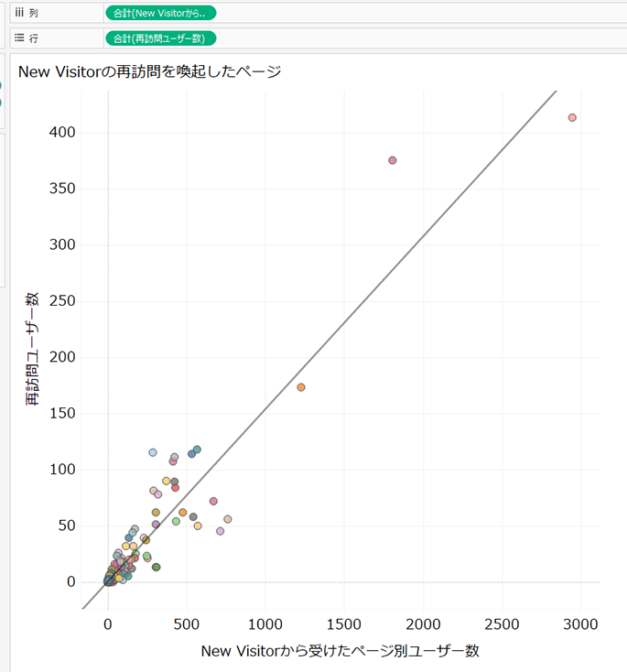Select the 合計(再訪問ユーザー数) pill on Rows
The width and height of the screenshot is (627, 672).
tap(161, 38)
